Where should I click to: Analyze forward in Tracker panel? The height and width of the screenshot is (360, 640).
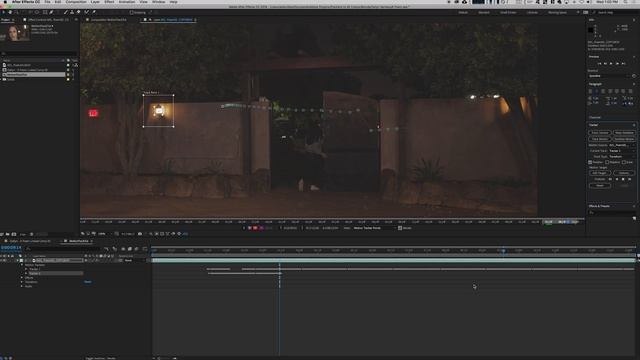pyautogui.click(x=623, y=179)
